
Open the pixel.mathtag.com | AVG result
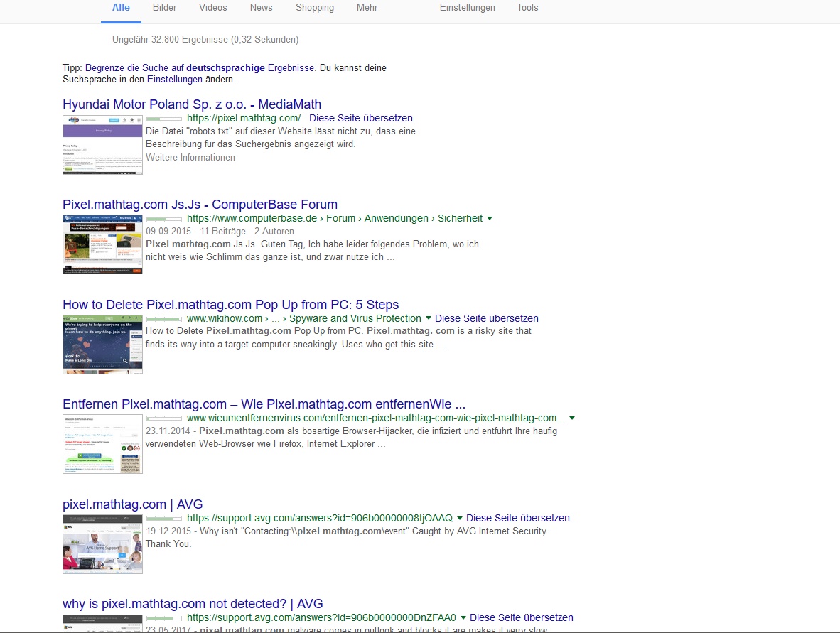[132, 504]
